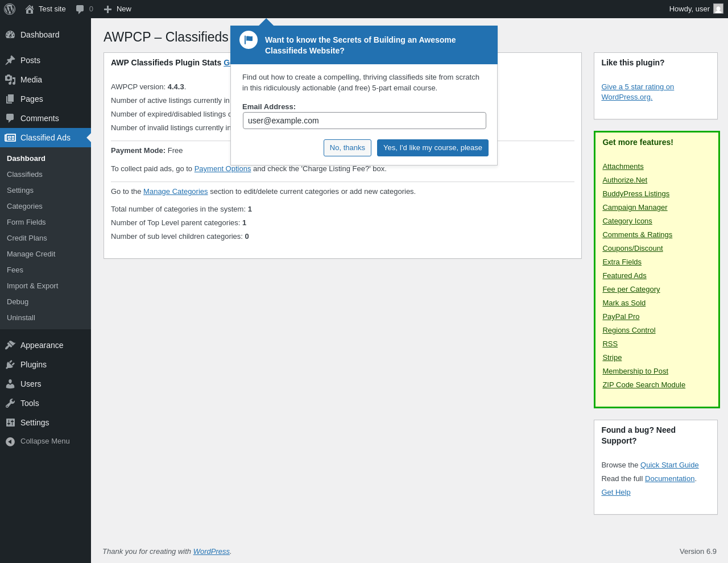Click the Plugins plug icon
728x563 pixels.
(x=10, y=365)
